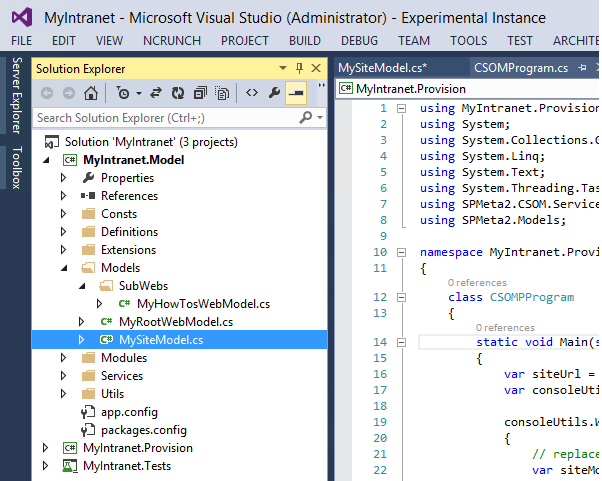Select app.config file

129,412
